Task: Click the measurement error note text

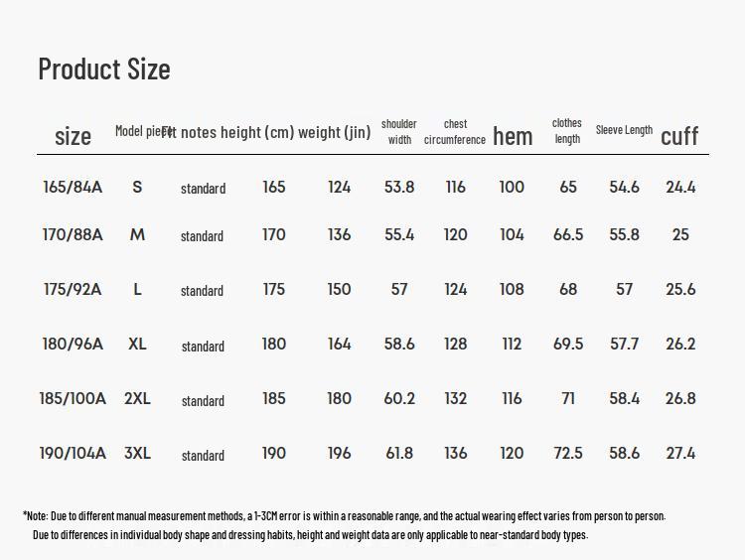Action: (x=344, y=516)
